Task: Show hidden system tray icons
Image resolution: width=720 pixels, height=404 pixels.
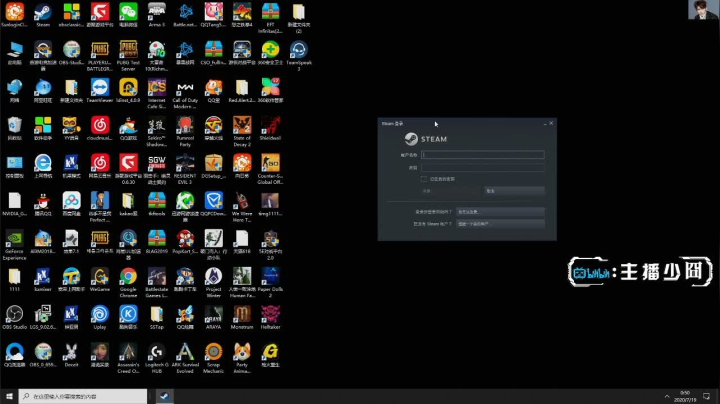Action: pyautogui.click(x=667, y=396)
